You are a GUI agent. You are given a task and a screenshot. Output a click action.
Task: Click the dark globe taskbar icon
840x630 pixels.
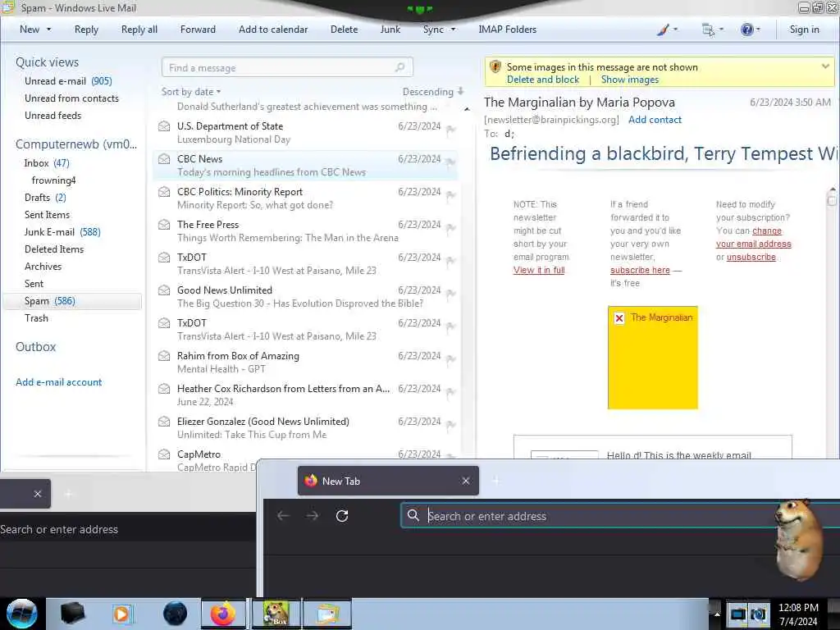coord(176,614)
